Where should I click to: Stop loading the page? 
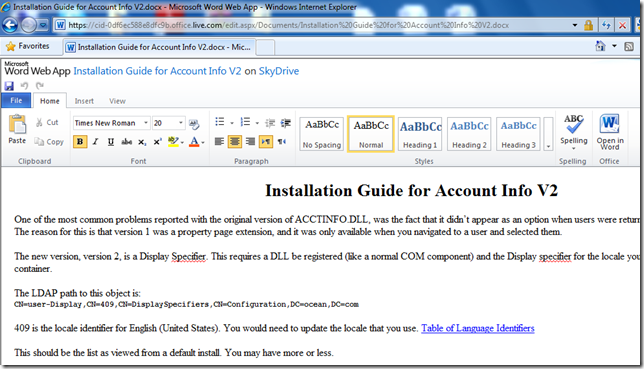coord(623,25)
